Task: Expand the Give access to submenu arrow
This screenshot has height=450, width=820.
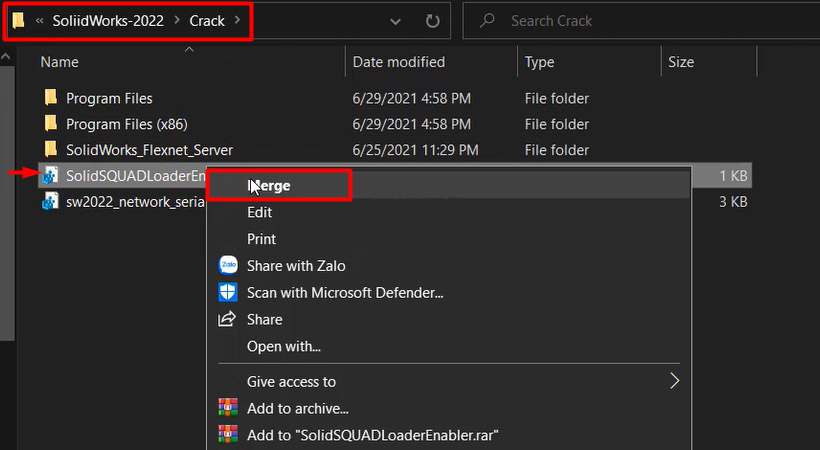Action: (x=674, y=381)
